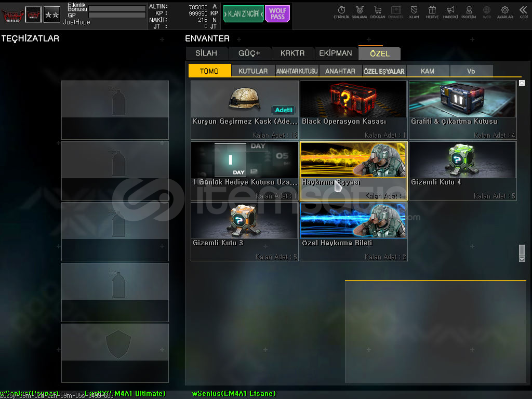Switch to the SİLAH tab
This screenshot has width=532, height=399.
click(206, 54)
